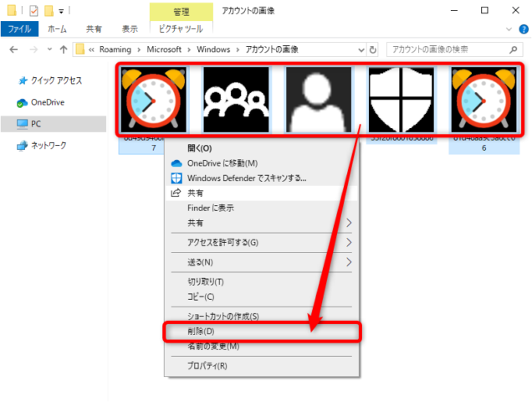This screenshot has height=402, width=532.
Task: Click the properties quick access icon
Action: 33,11
